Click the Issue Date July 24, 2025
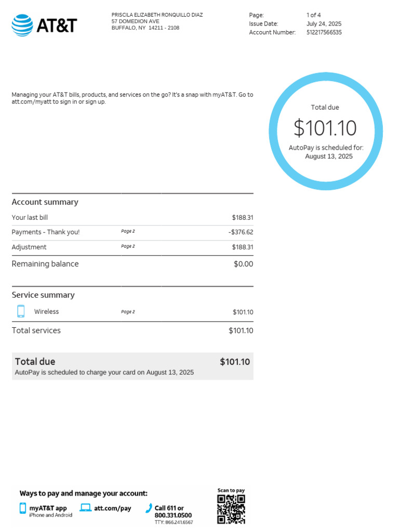Screen dimensions: 399x532 click(x=324, y=24)
